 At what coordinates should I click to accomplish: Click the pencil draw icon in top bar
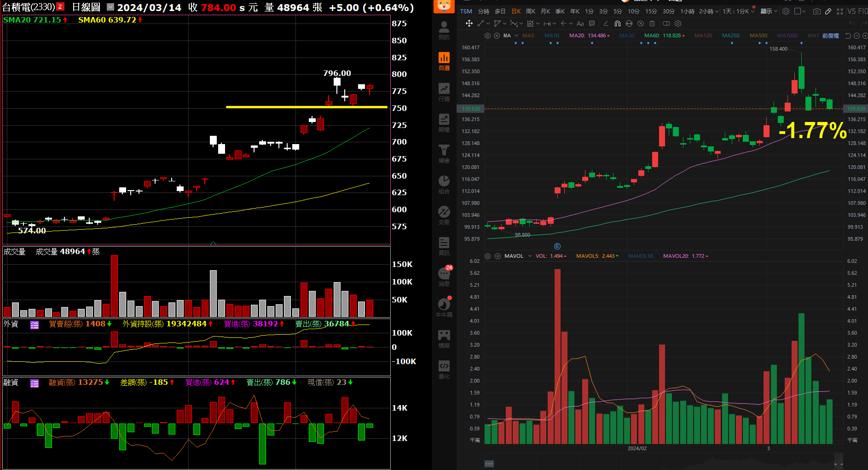(828, 12)
